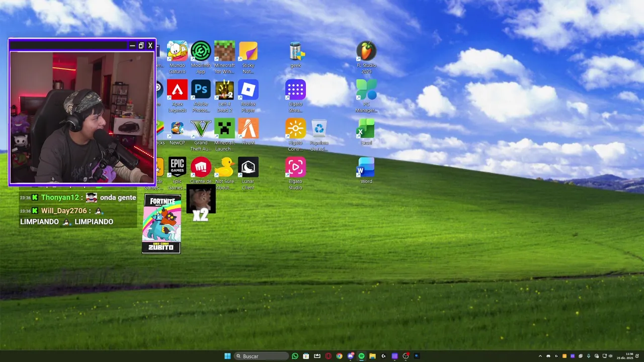This screenshot has width=644, height=362.
Task: Expand the hidden system tray icons chevron
Action: point(540,356)
